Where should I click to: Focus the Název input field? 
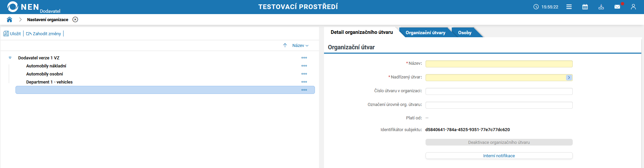(x=499, y=64)
